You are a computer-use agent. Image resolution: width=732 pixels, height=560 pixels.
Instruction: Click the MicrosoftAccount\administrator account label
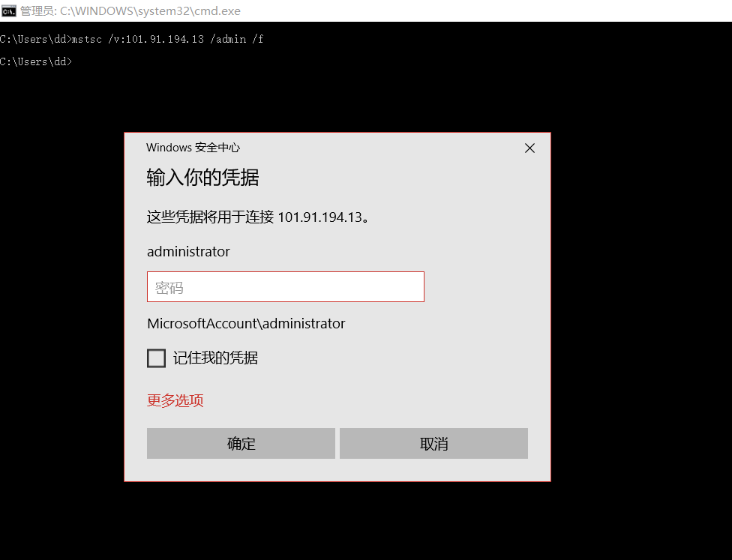coord(245,323)
